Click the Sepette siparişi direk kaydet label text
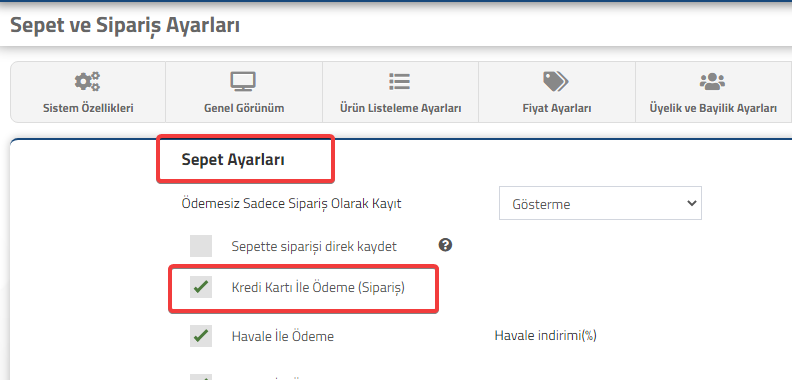The height and width of the screenshot is (380, 792). coord(314,247)
